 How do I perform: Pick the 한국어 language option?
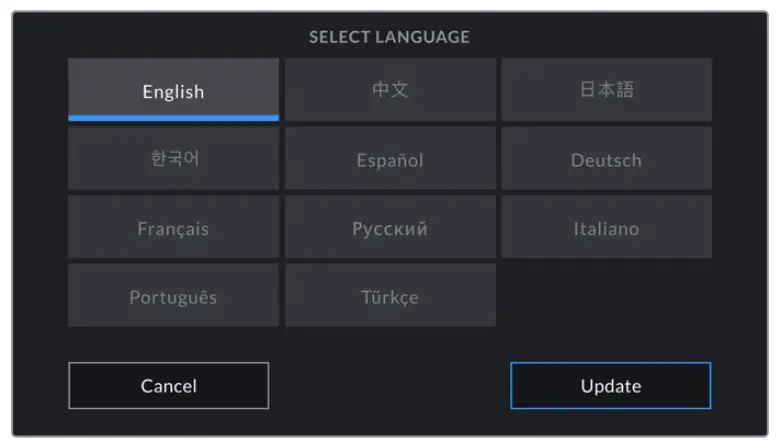(x=173, y=159)
